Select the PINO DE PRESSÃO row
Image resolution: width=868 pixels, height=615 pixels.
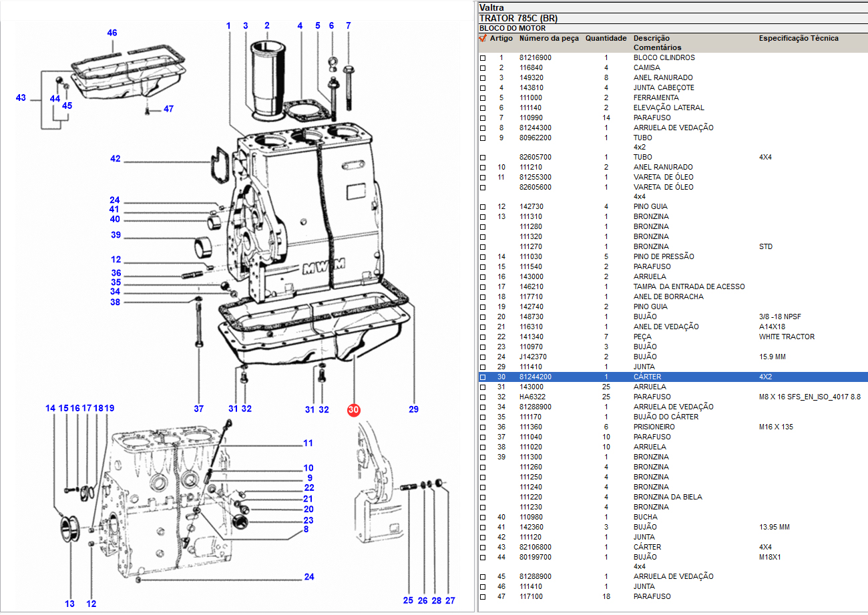point(673,257)
